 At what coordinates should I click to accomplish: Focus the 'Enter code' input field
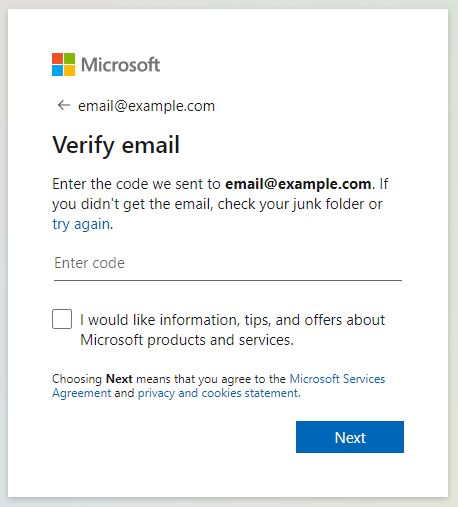[x=228, y=264]
